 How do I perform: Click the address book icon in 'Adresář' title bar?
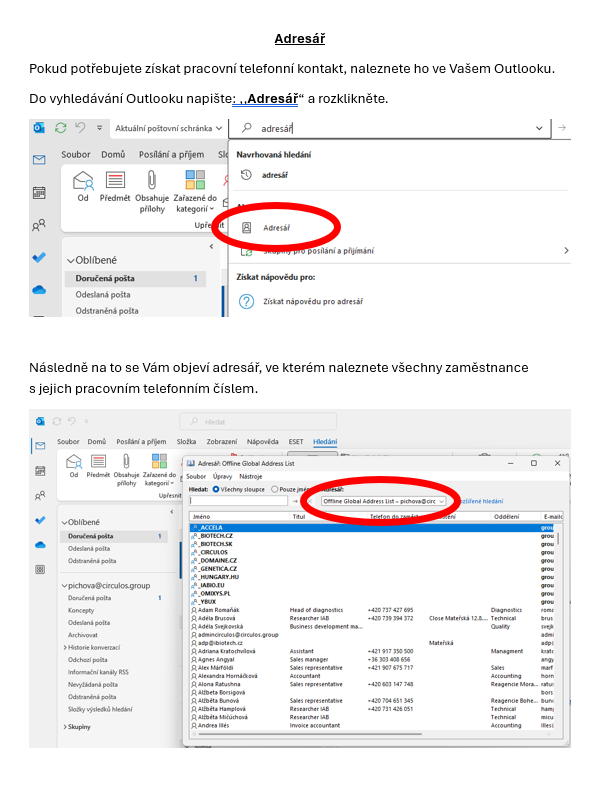click(191, 464)
